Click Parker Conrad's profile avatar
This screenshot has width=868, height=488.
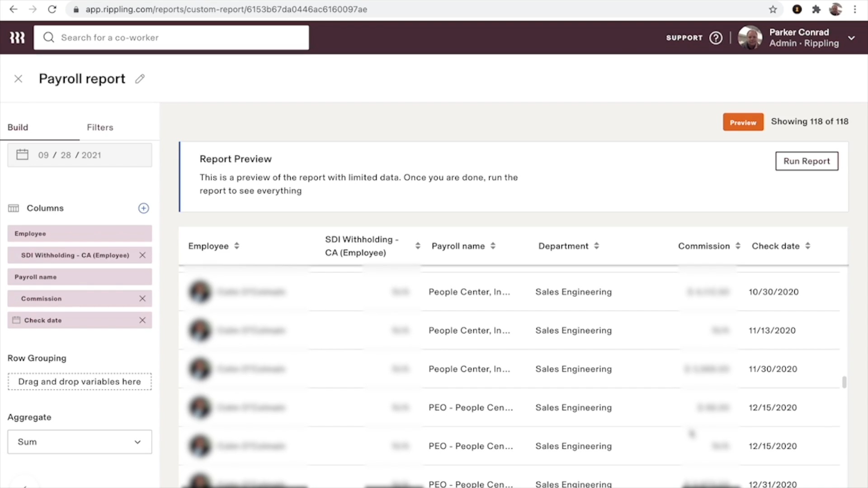[750, 38]
